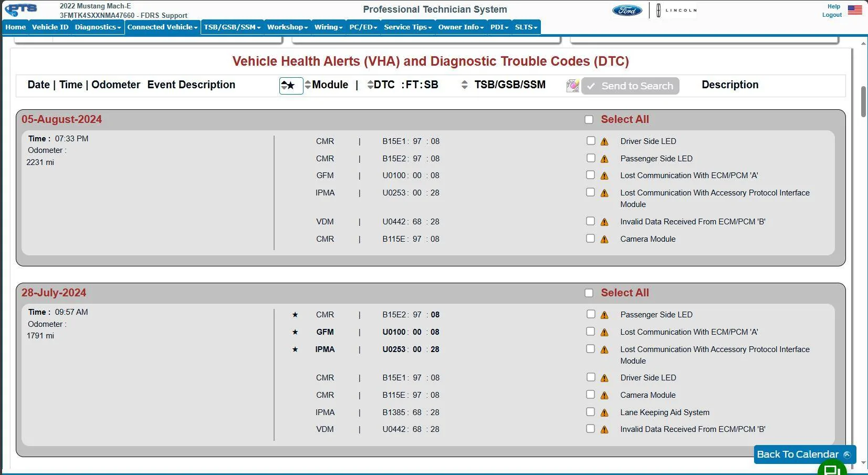
Task: Click warning icon for 28-July Camera Module
Action: click(x=604, y=396)
